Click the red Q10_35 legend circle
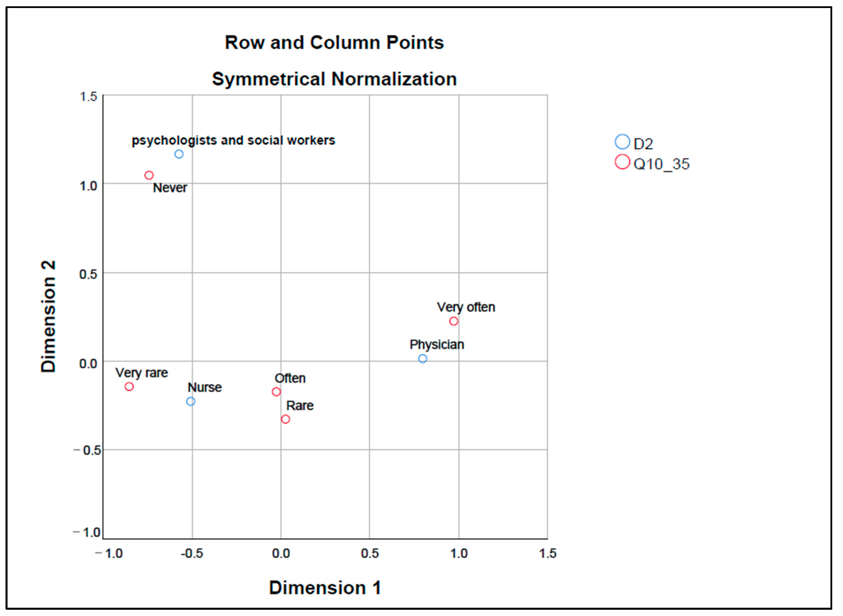The image size is (843, 616). [622, 162]
